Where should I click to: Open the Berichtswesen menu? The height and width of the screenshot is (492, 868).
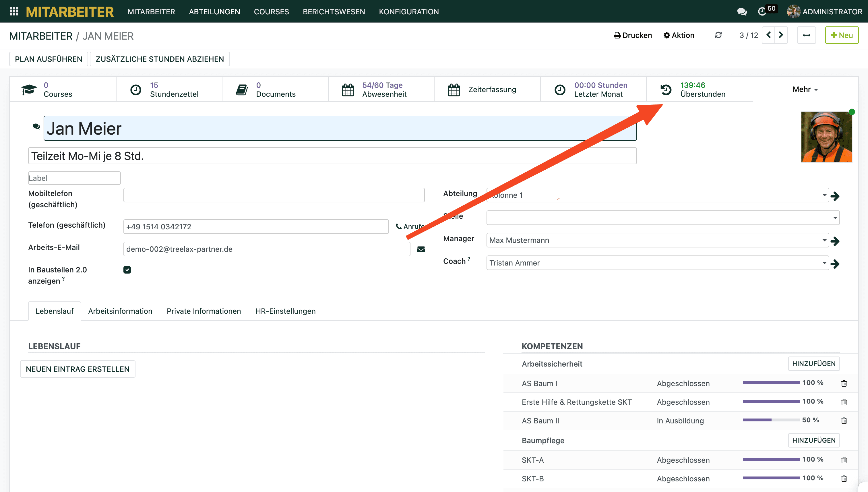pyautogui.click(x=334, y=12)
